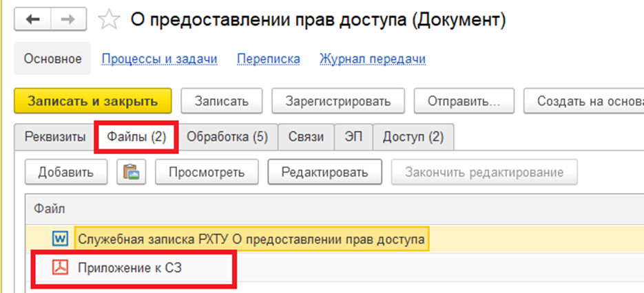Select the Связи tab
The width and height of the screenshot is (644, 293).
(x=306, y=137)
